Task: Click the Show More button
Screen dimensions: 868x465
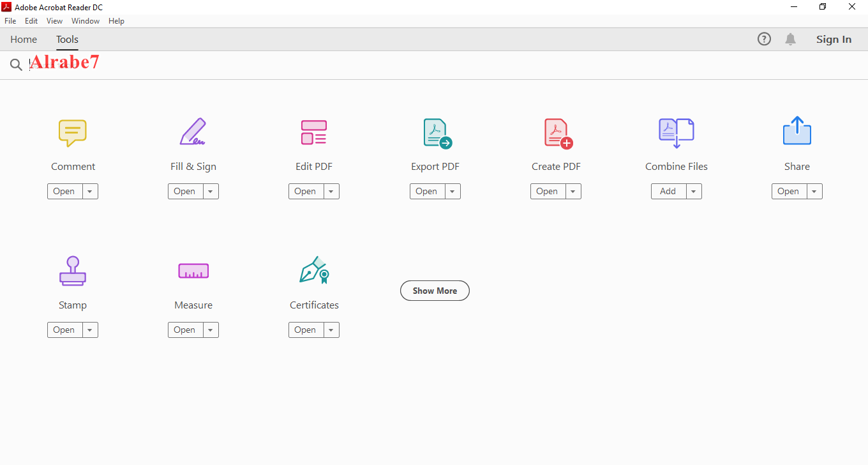Action: (435, 291)
